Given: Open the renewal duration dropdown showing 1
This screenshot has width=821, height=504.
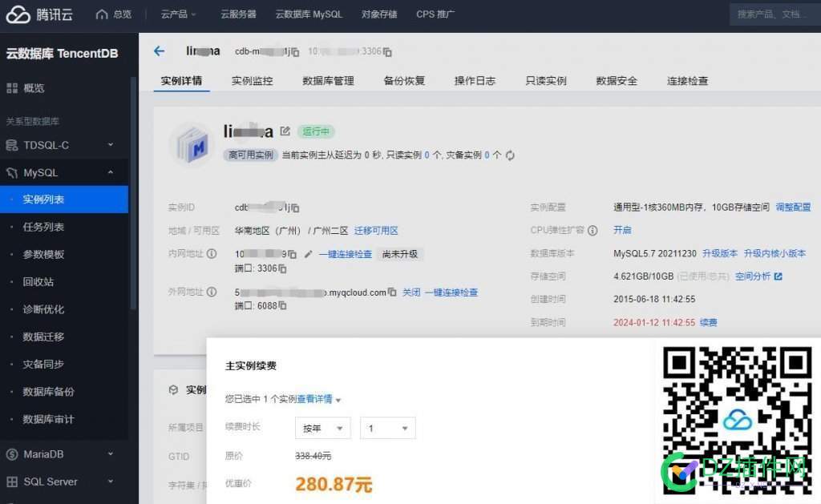Looking at the screenshot, I should (x=388, y=428).
